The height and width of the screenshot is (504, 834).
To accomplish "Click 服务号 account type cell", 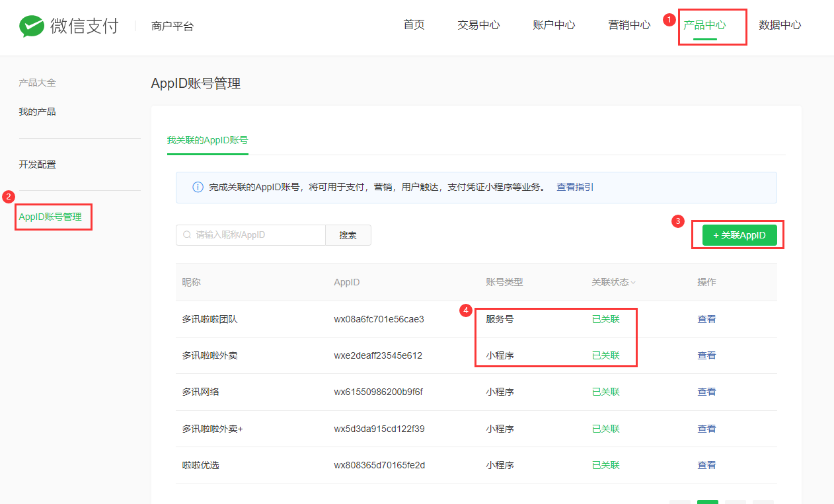I will click(x=500, y=319).
